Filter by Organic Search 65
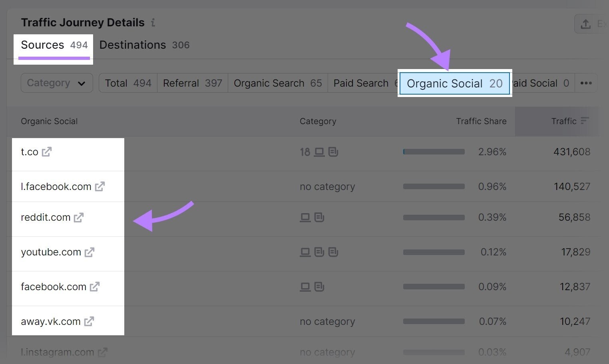 pyautogui.click(x=278, y=83)
